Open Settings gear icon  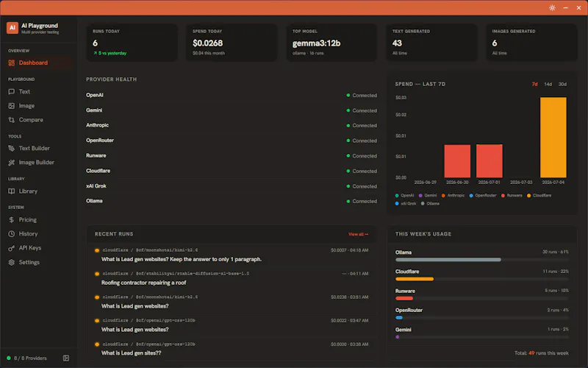tap(12, 263)
